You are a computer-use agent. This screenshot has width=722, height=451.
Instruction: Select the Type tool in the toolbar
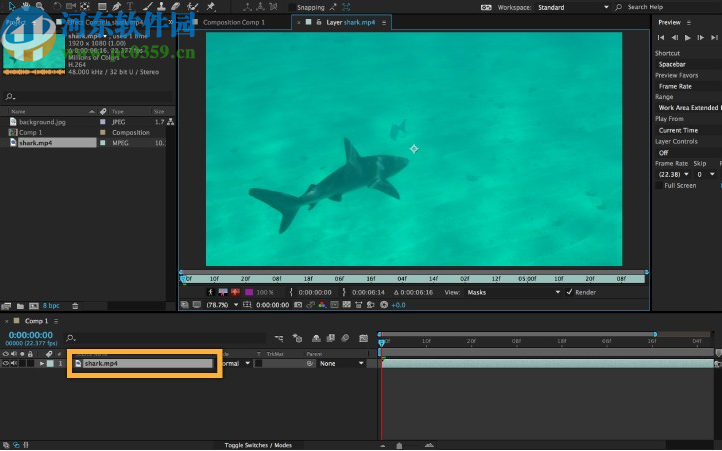131,6
